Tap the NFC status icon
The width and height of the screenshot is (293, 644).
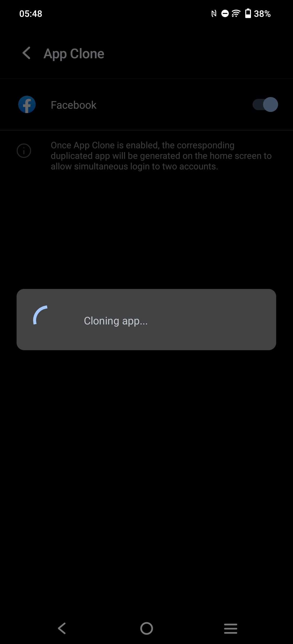pyautogui.click(x=214, y=13)
